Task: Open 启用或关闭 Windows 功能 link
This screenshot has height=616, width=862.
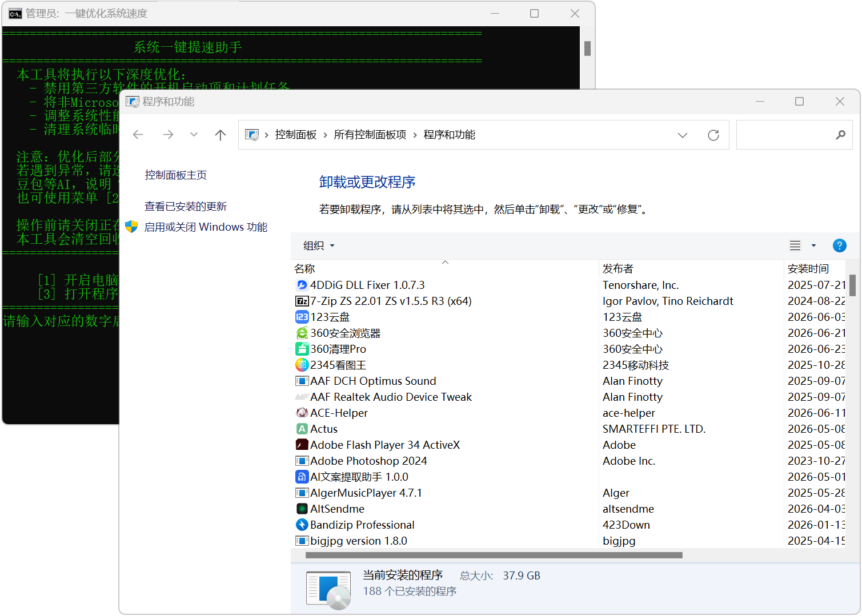Action: (206, 227)
